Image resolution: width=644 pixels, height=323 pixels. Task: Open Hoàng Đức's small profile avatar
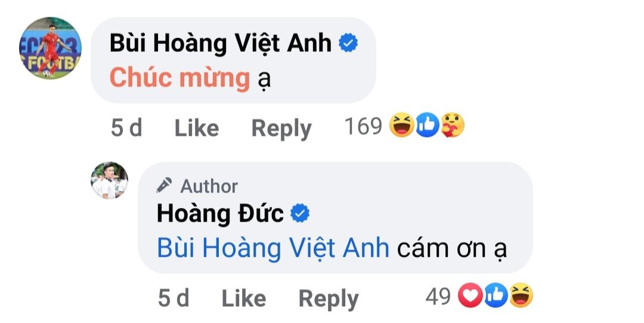109,180
